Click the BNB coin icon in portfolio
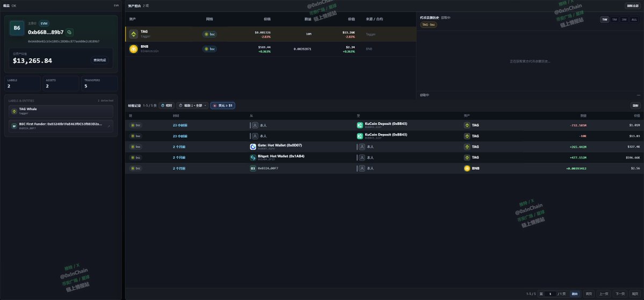 134,49
